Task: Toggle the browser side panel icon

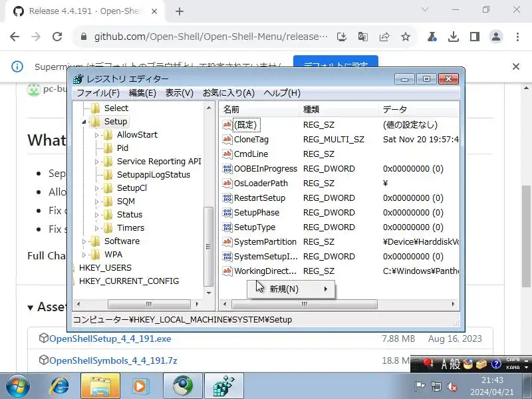Action: pyautogui.click(x=475, y=37)
